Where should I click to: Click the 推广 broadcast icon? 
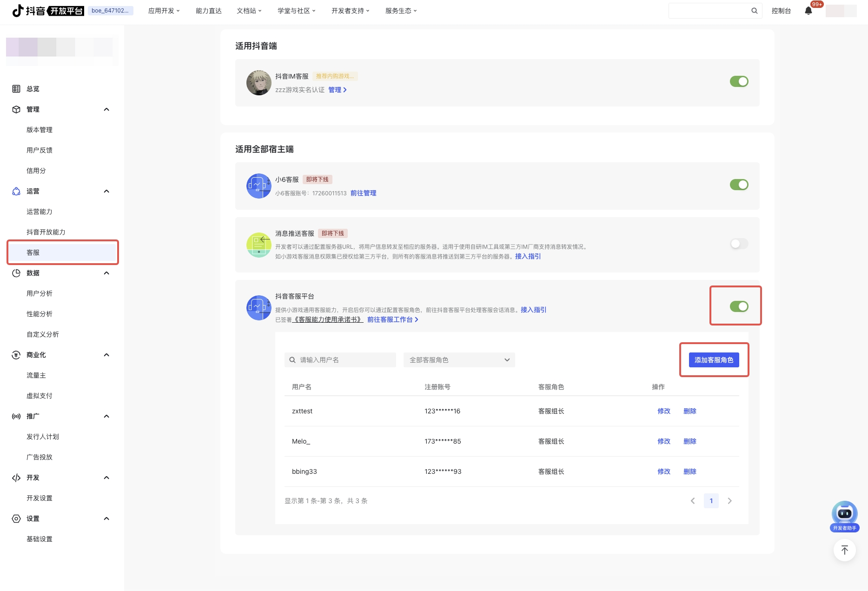[16, 416]
